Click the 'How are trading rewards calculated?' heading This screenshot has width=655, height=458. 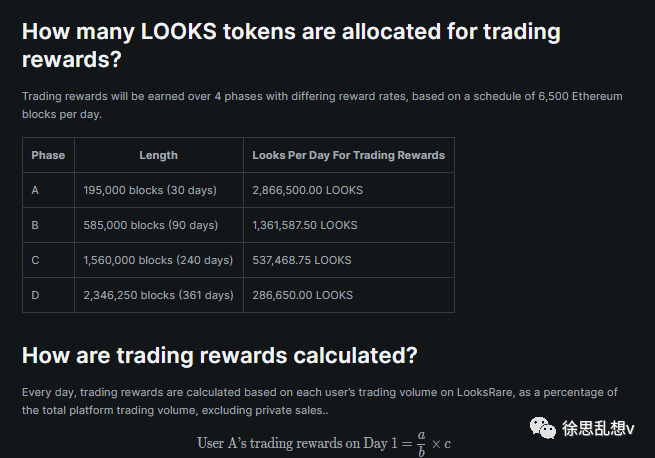(x=220, y=356)
